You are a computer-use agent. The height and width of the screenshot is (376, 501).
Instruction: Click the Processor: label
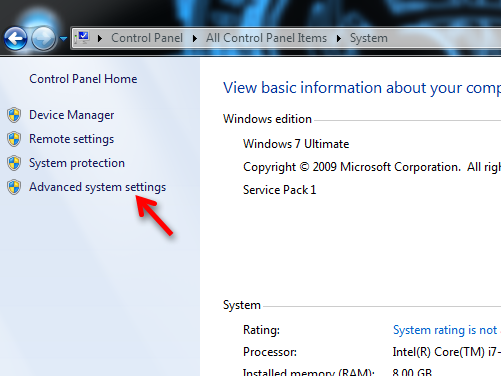[270, 352]
